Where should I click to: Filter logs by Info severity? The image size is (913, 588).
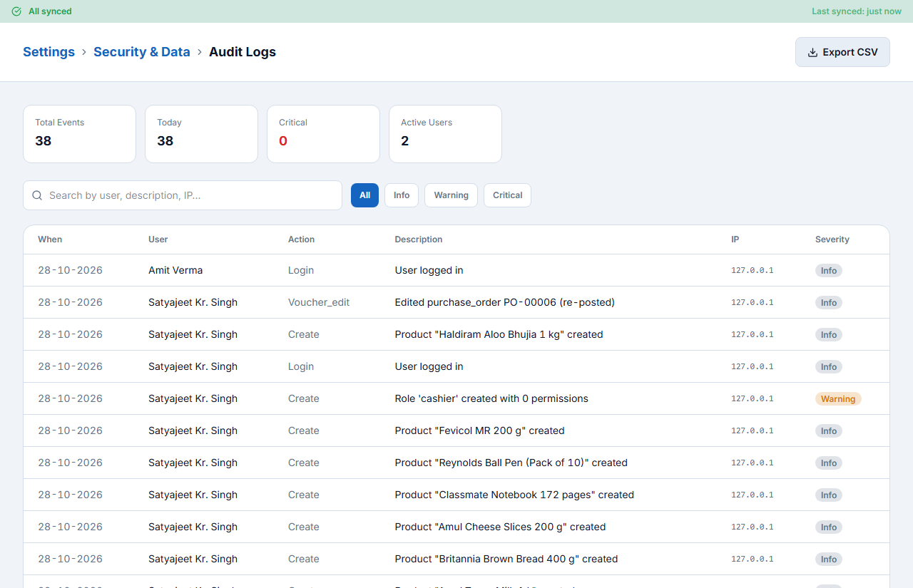click(402, 195)
